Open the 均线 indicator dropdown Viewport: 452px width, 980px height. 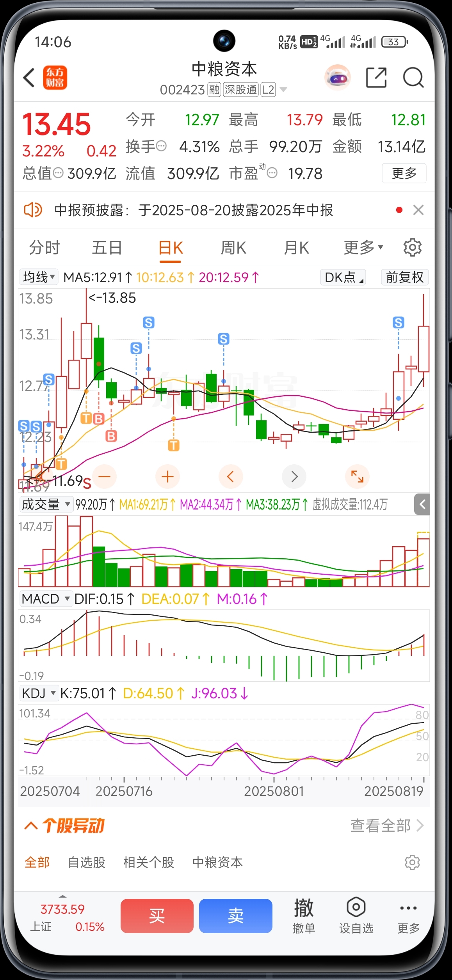pyautogui.click(x=39, y=277)
